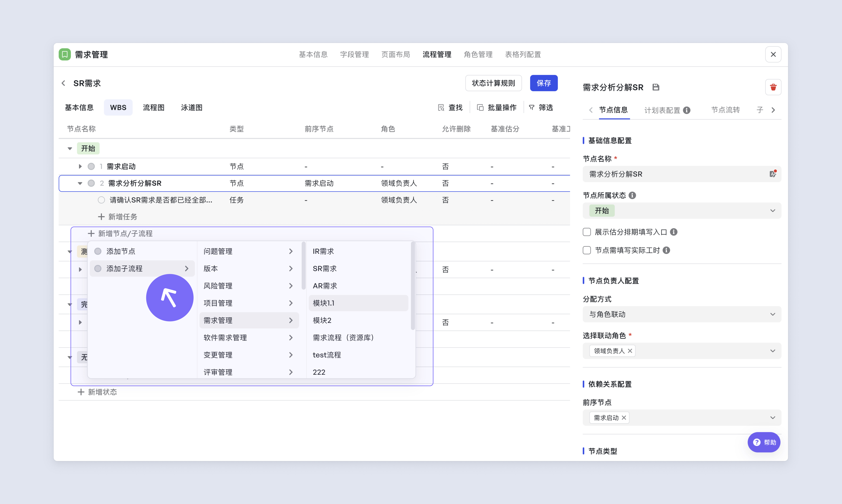Open 状态计算规则 button
This screenshot has height=504, width=842.
tap(493, 83)
